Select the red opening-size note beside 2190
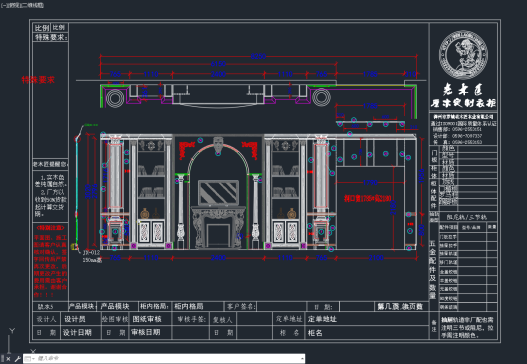The height and width of the screenshot is (364, 527). (x=367, y=198)
